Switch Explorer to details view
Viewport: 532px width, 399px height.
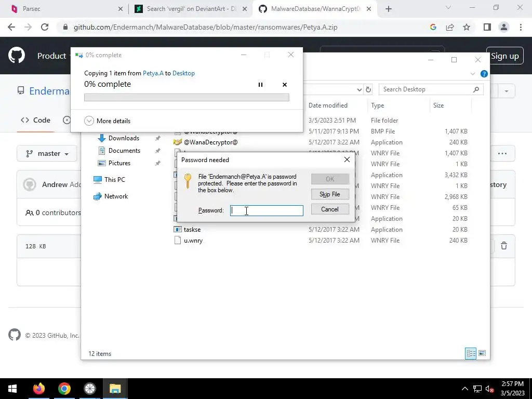(471, 353)
